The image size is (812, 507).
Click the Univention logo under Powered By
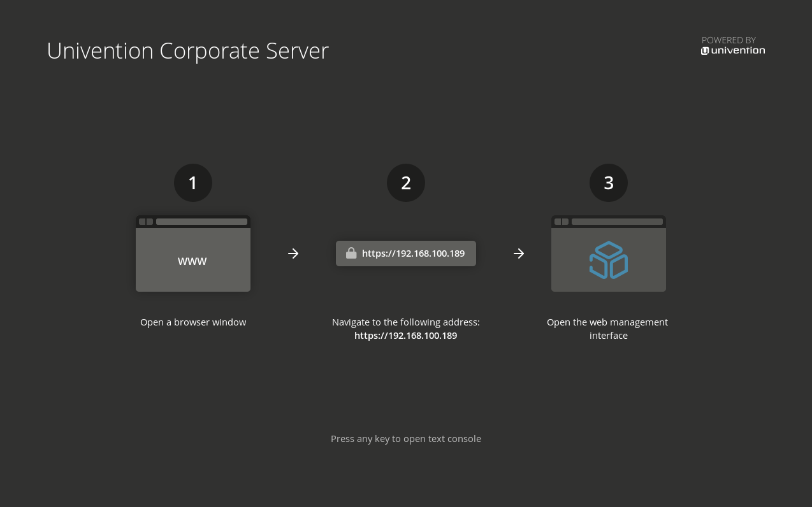click(733, 50)
